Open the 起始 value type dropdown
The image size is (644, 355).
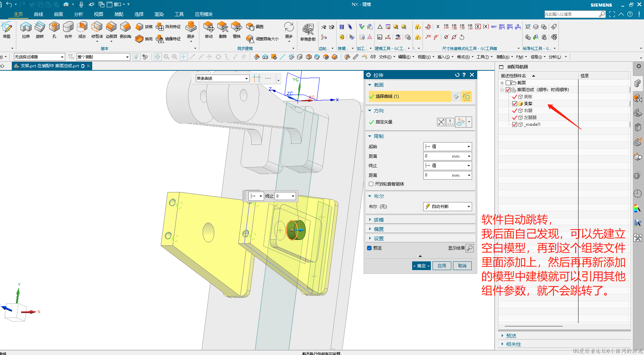click(x=447, y=147)
